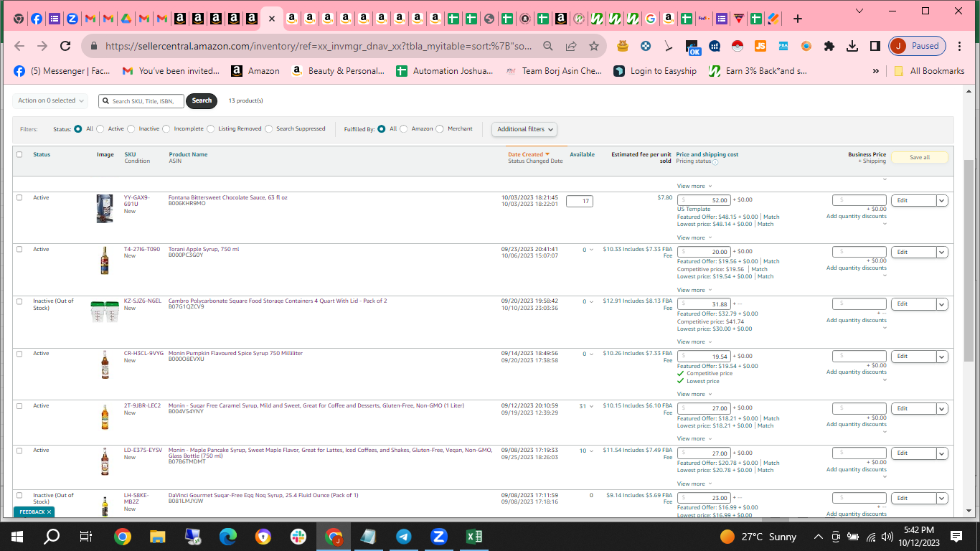Open the Action on 0 selected dropdown
The height and width of the screenshot is (551, 980).
coord(50,101)
